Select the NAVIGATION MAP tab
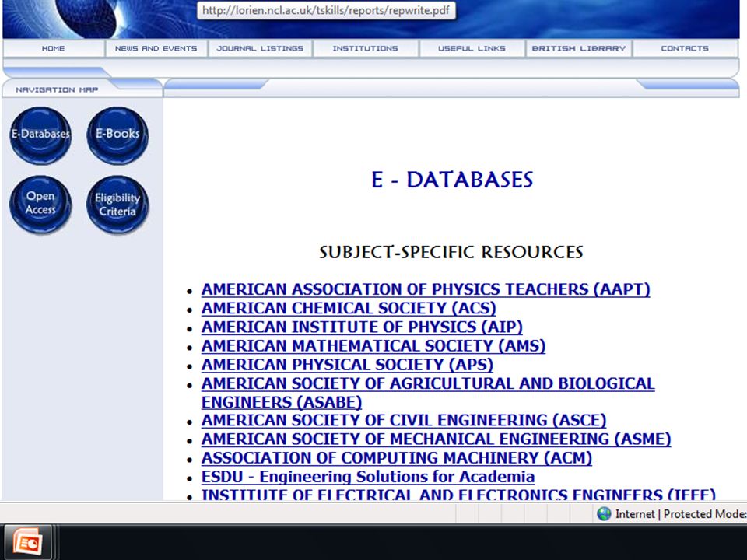 pyautogui.click(x=57, y=89)
